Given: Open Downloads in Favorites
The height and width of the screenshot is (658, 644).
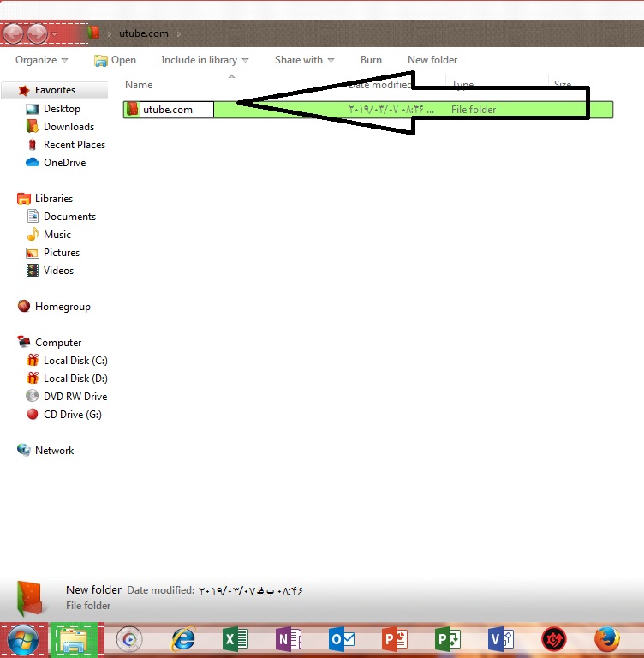Looking at the screenshot, I should (x=69, y=127).
